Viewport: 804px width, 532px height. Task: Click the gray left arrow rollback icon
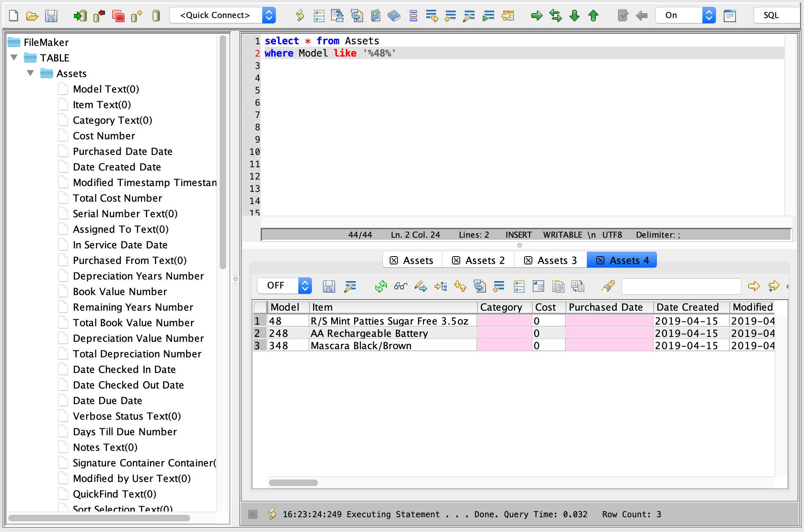click(x=642, y=16)
